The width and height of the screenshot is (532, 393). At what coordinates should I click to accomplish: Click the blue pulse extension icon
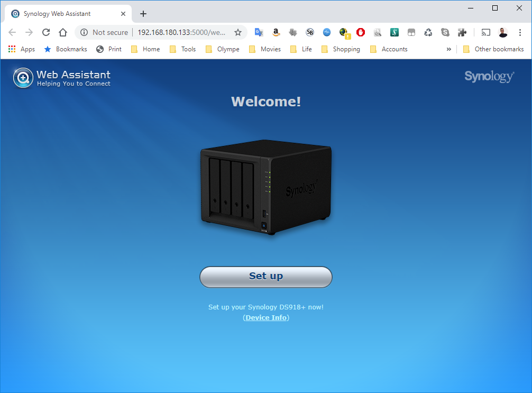pos(327,32)
